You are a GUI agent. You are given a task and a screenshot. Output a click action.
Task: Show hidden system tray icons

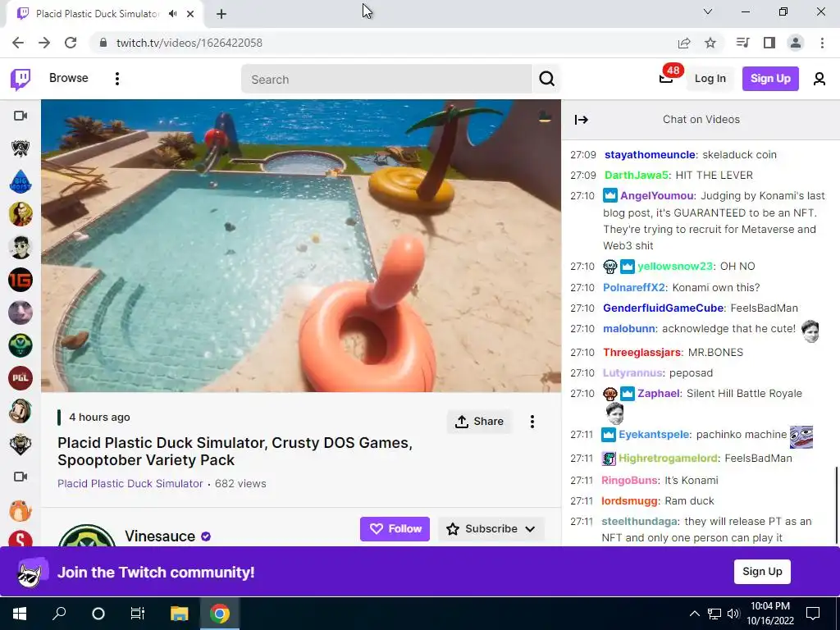coord(694,614)
